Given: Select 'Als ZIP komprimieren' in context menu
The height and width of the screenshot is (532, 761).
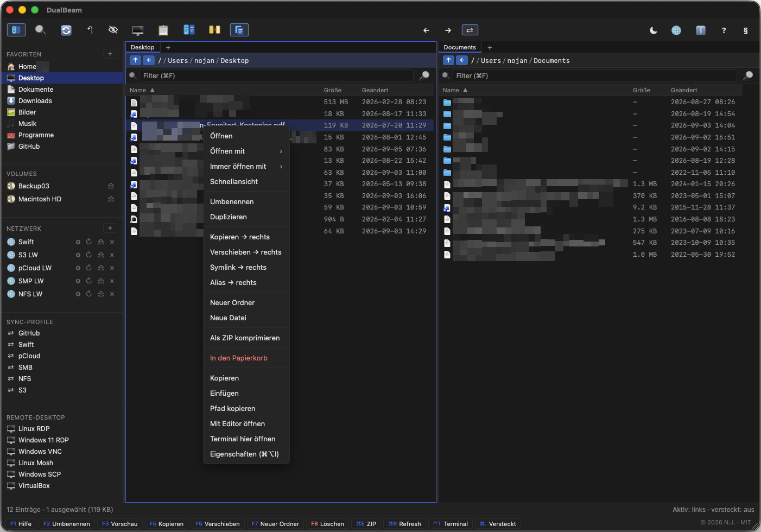Looking at the screenshot, I should tap(246, 338).
